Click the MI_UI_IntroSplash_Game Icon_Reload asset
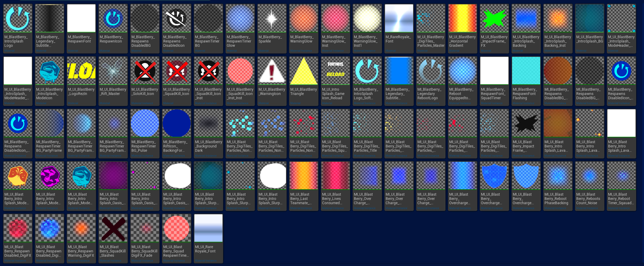 click(x=335, y=71)
